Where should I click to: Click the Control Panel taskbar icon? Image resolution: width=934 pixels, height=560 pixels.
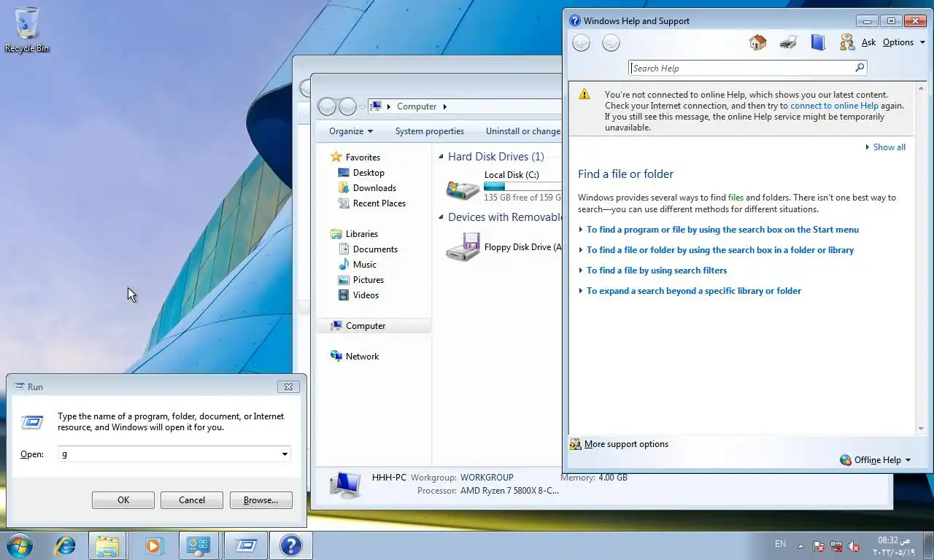(198, 545)
